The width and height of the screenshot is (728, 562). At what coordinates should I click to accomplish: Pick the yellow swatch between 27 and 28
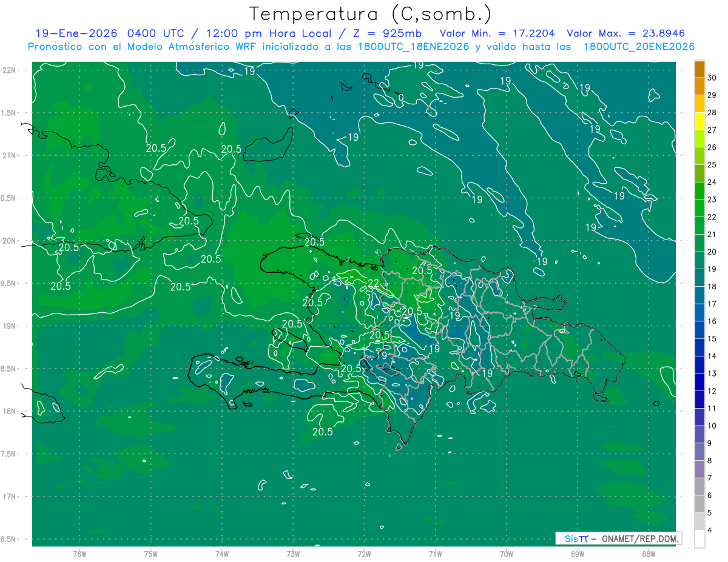coord(699,121)
